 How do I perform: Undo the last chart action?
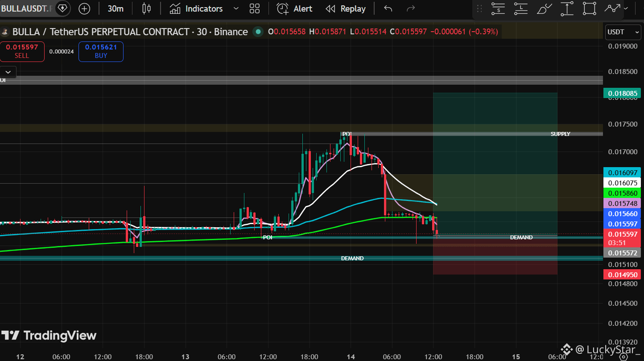click(x=388, y=8)
